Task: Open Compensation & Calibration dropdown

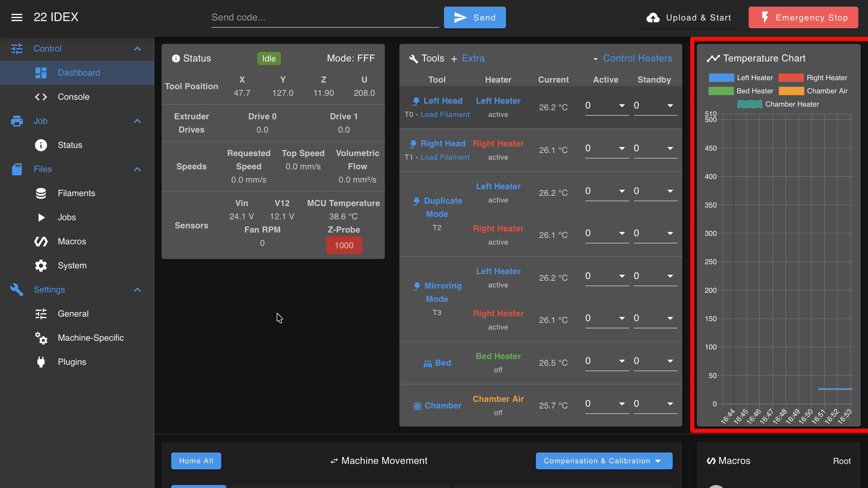Action: (604, 461)
